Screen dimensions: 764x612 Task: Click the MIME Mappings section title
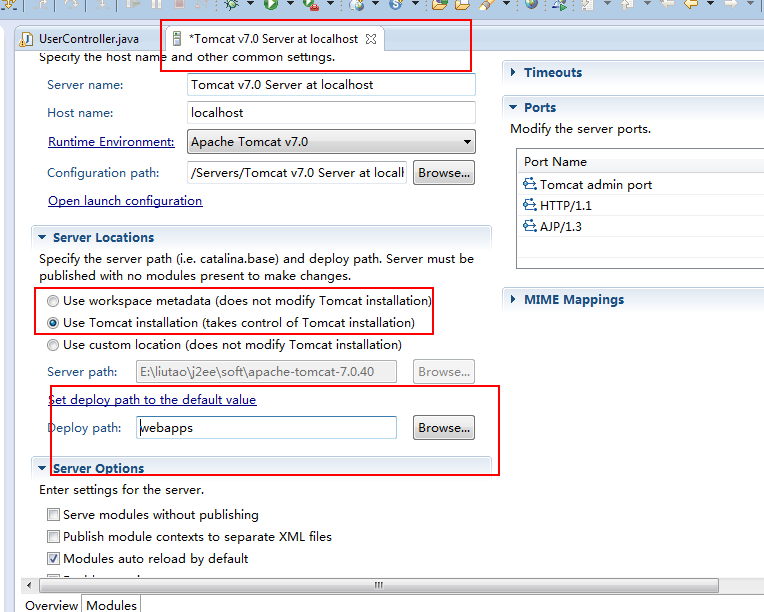pos(574,300)
